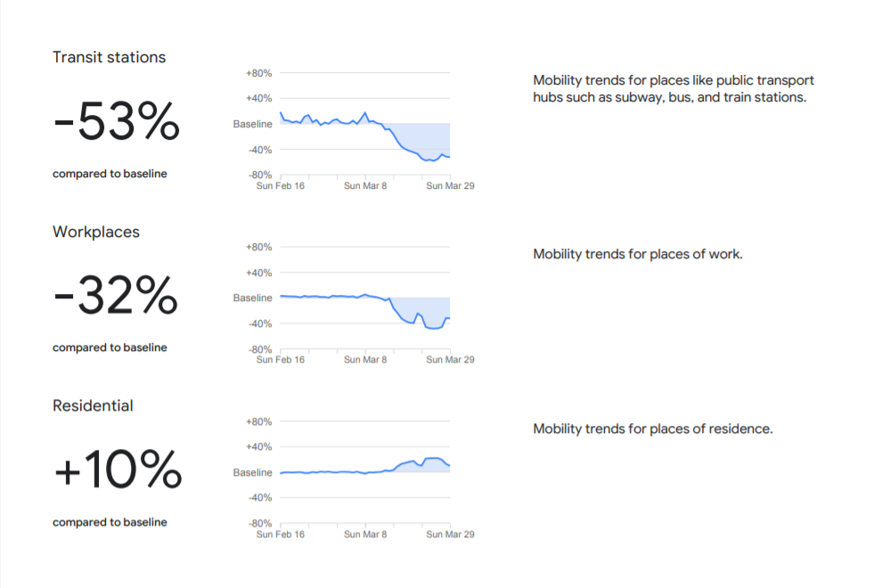Click the Workplaces section heading
This screenshot has width=882, height=588.
click(96, 232)
